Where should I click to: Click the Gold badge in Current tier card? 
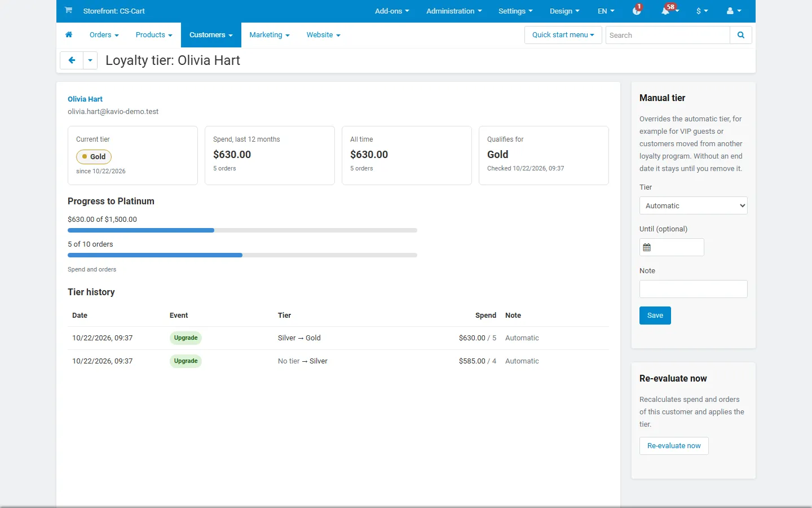tap(94, 156)
